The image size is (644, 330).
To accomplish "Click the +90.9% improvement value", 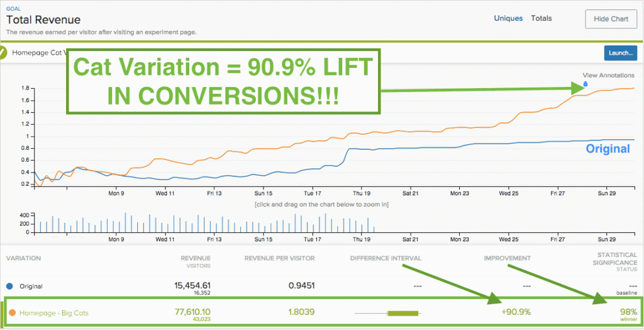I will (x=516, y=312).
